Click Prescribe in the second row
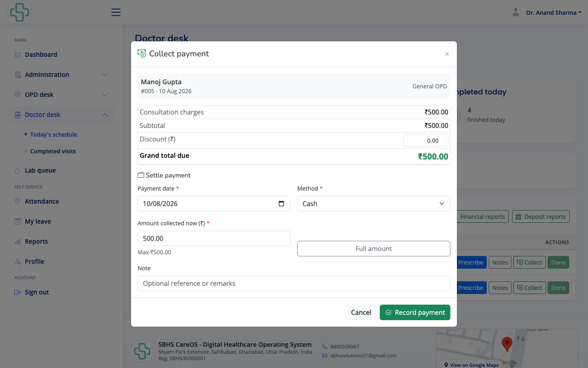This screenshot has width=588, height=368. [471, 288]
